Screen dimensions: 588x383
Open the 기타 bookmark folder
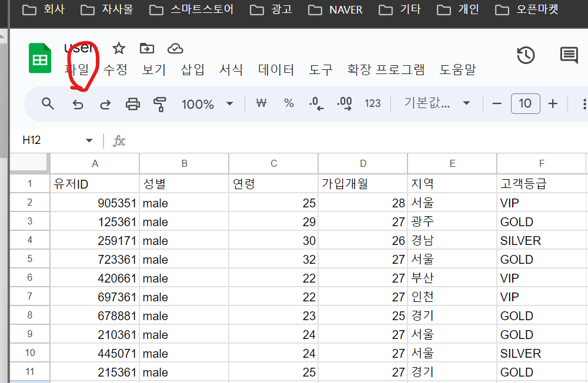click(400, 9)
